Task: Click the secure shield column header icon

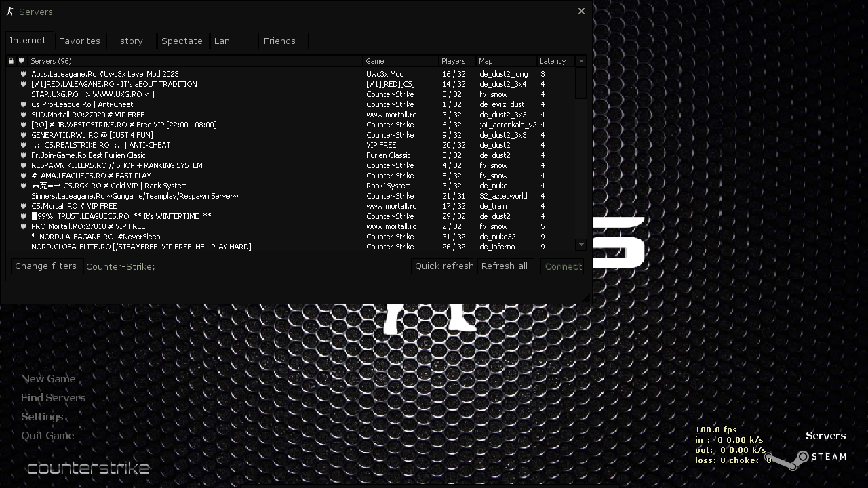Action: (x=22, y=61)
